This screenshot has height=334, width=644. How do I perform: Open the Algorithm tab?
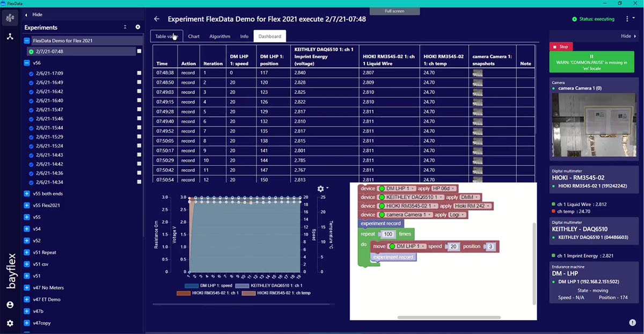[x=219, y=37]
